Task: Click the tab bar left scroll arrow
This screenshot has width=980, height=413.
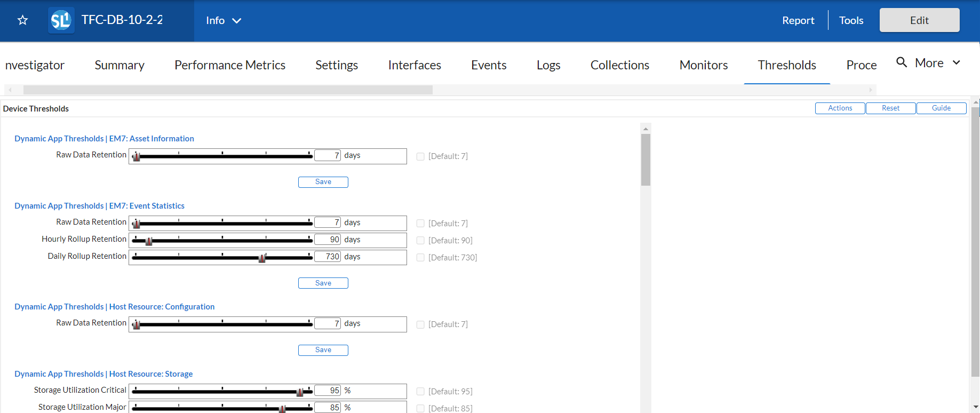Action: (x=10, y=90)
